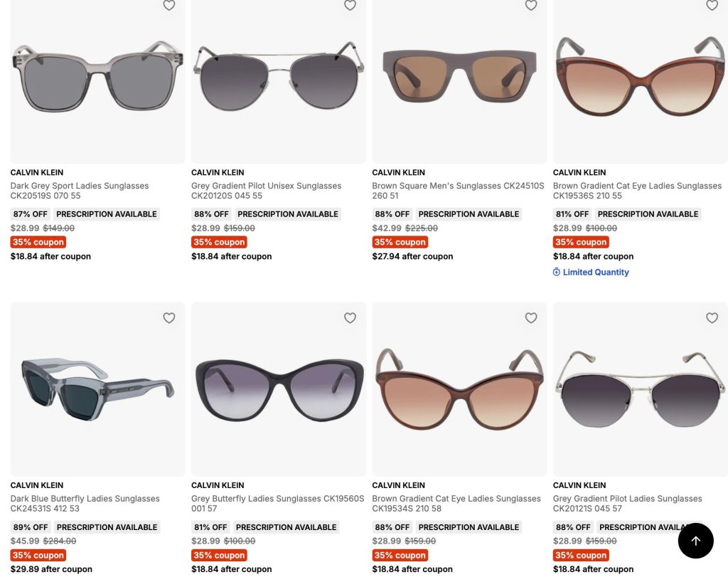This screenshot has width=728, height=582.
Task: Open Grey Butterfly Ladies Sunglasses CK19560S title
Action: pos(278,504)
